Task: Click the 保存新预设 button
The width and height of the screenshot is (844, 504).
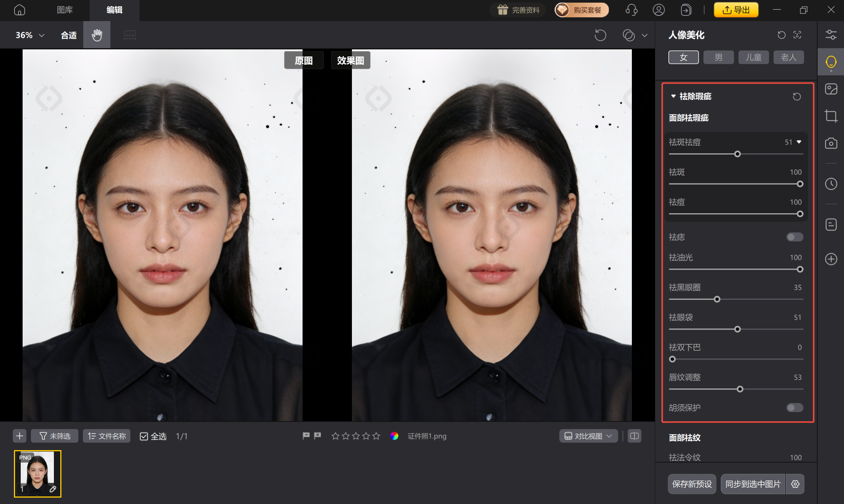Action: click(692, 484)
